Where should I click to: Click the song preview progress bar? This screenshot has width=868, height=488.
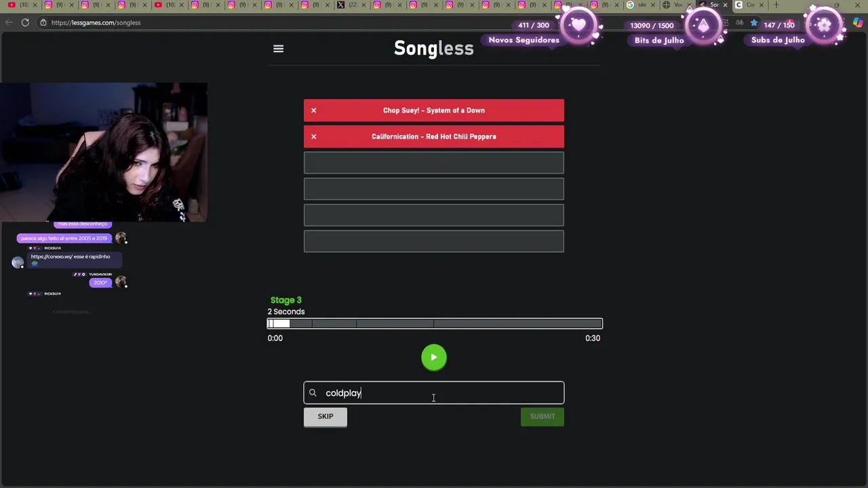click(435, 324)
